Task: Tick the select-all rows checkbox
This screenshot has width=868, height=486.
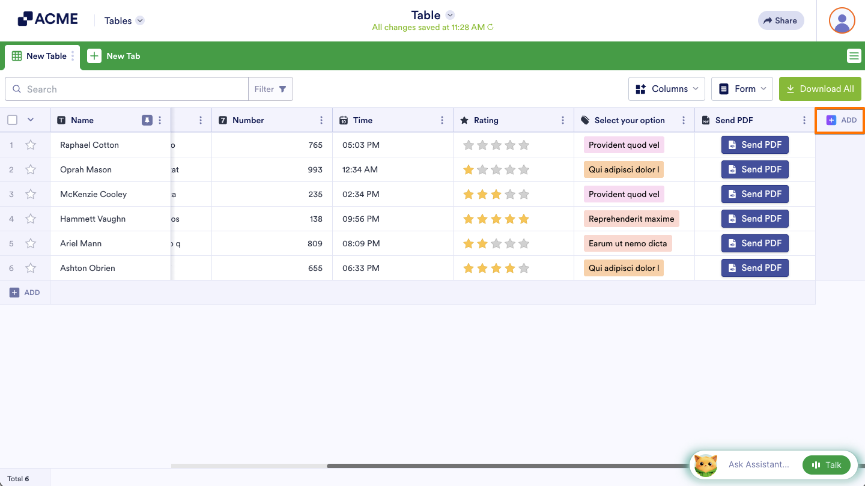Action: (12, 120)
